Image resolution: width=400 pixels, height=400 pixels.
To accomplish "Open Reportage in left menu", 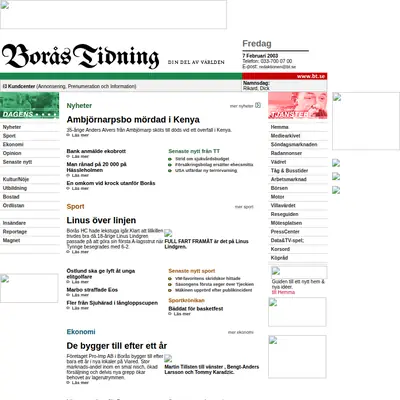I will [x=15, y=231].
